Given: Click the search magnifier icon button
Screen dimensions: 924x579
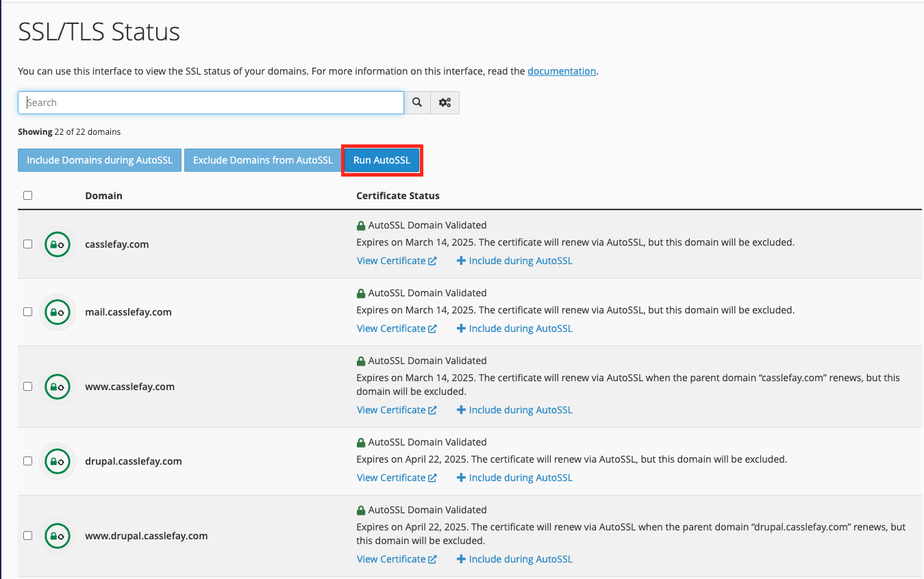Looking at the screenshot, I should point(417,103).
